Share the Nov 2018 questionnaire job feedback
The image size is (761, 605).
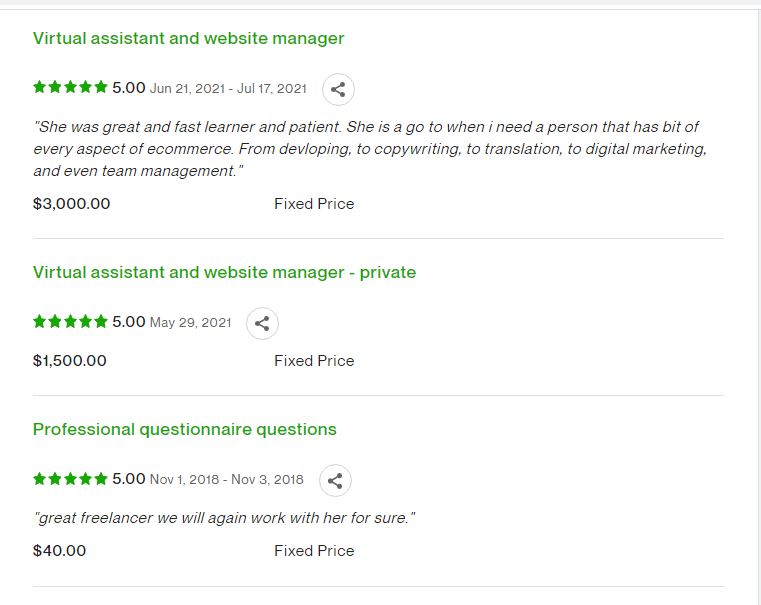[335, 481]
